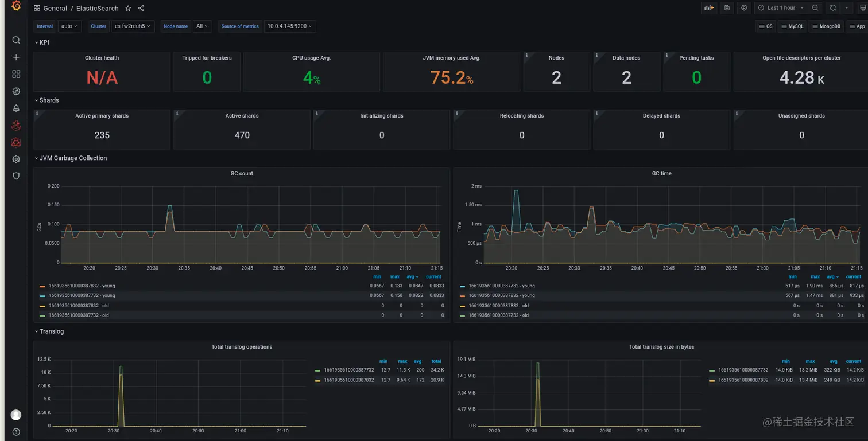Image resolution: width=868 pixels, height=441 pixels.
Task: Click info icon on Initializing shards panel
Action: pyautogui.click(x=317, y=114)
